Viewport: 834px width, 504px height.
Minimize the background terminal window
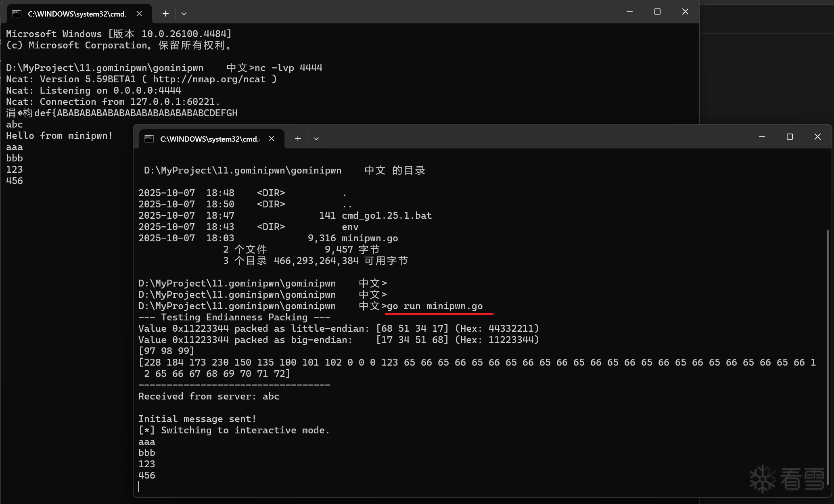click(629, 12)
